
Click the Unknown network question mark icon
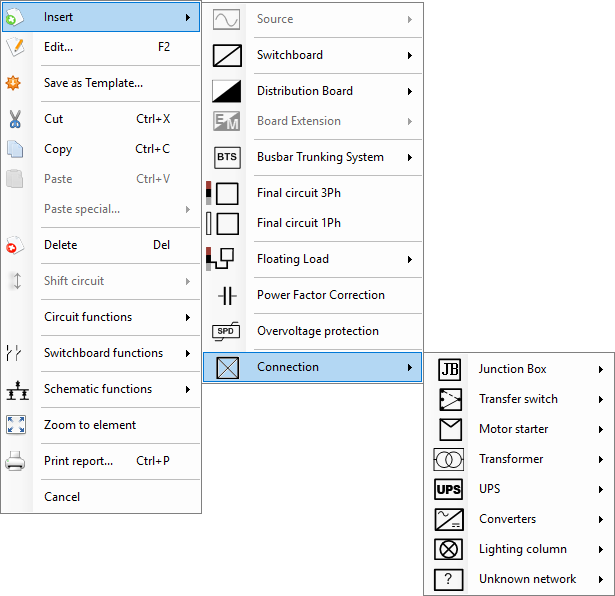(x=449, y=579)
